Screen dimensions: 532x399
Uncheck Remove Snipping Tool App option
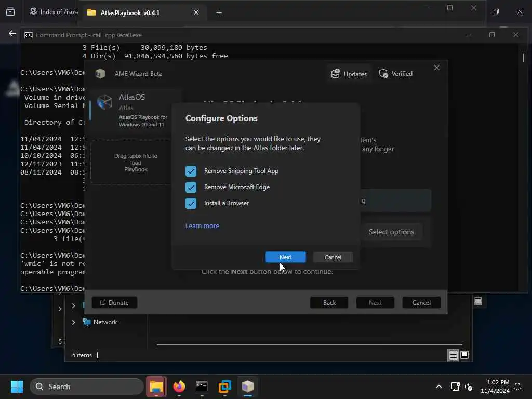191,171
